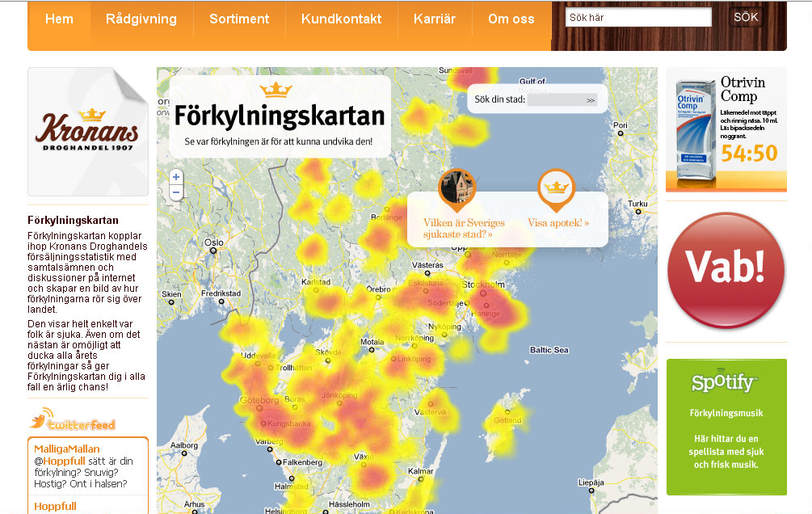The image size is (812, 514).
Task: Click the Gotland label on the map
Action: pos(507,420)
